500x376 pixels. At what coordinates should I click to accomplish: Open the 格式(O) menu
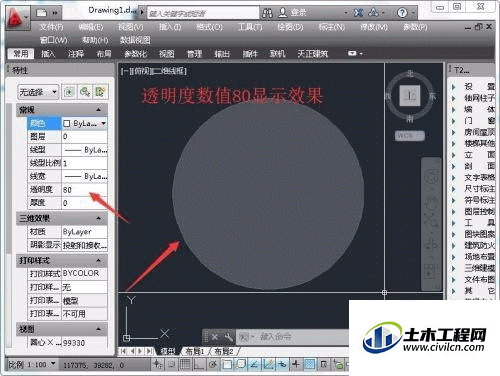[209, 27]
